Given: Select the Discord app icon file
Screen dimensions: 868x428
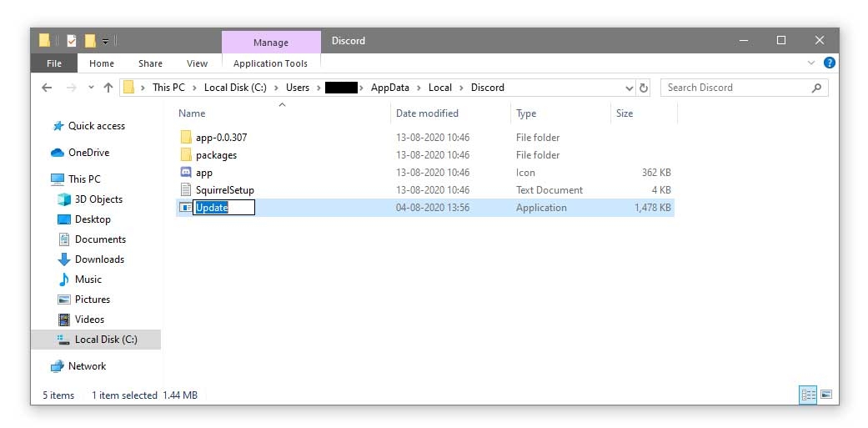Looking at the screenshot, I should click(185, 172).
